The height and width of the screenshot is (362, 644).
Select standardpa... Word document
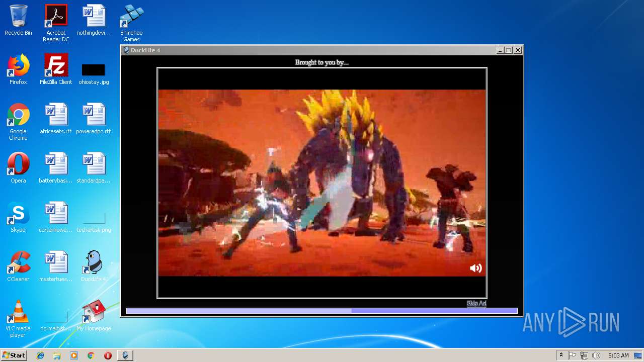click(94, 168)
